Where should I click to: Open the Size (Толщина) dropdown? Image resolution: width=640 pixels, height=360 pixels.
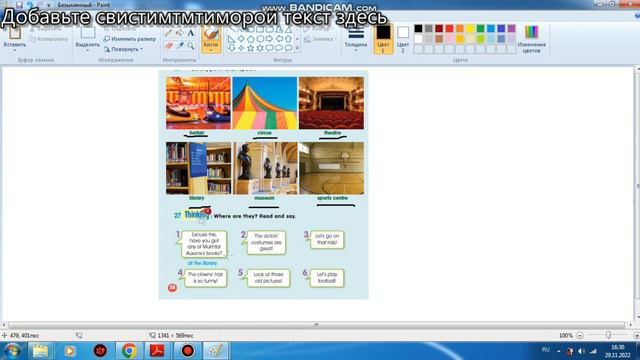(356, 40)
